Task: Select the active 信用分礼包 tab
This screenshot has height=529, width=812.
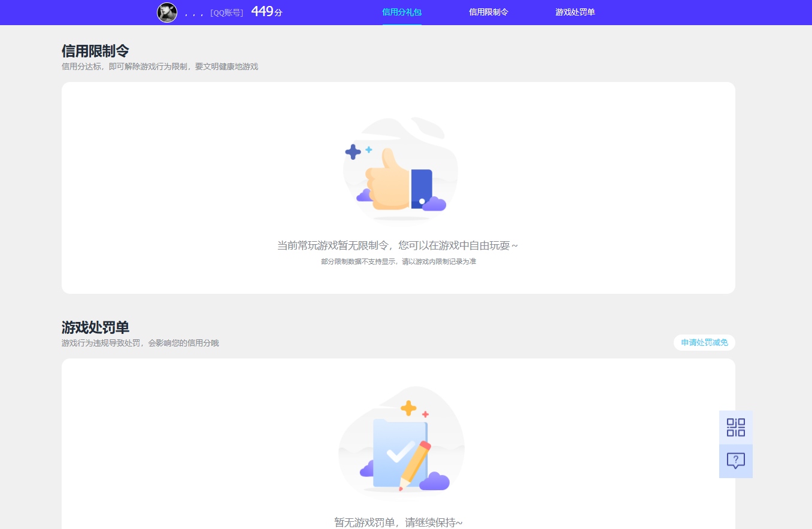Action: pos(401,12)
